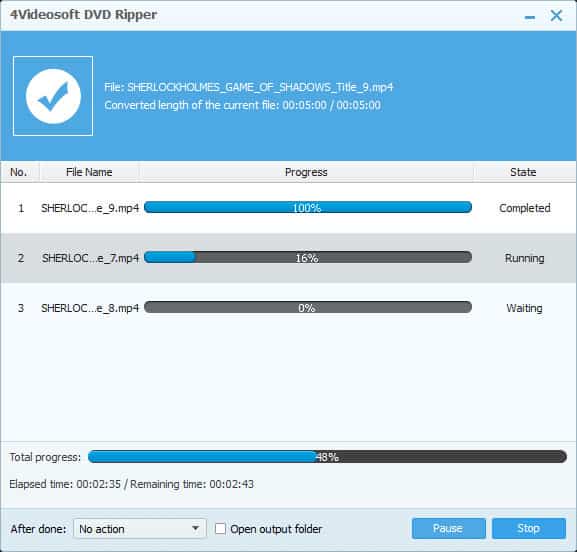The width and height of the screenshot is (577, 552).
Task: Click the Open output folder label
Action: 276,529
